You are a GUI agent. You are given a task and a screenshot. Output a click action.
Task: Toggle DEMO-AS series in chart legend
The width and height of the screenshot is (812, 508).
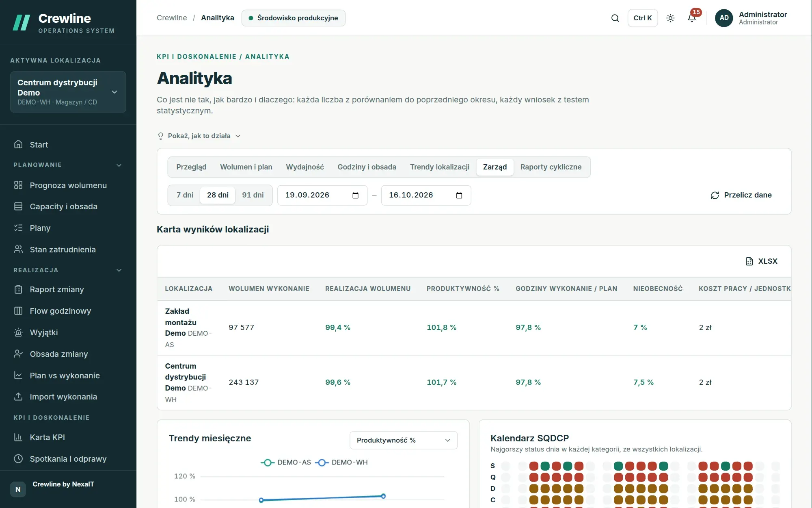pyautogui.click(x=285, y=462)
